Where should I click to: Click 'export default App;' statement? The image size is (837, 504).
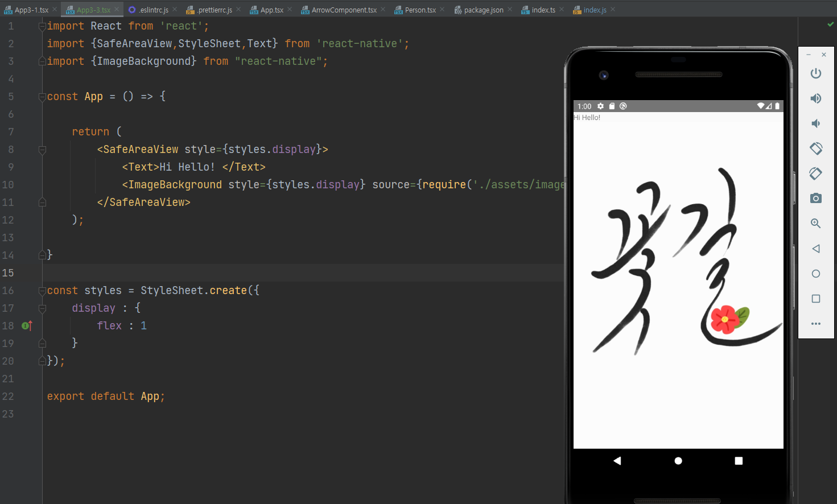point(106,396)
